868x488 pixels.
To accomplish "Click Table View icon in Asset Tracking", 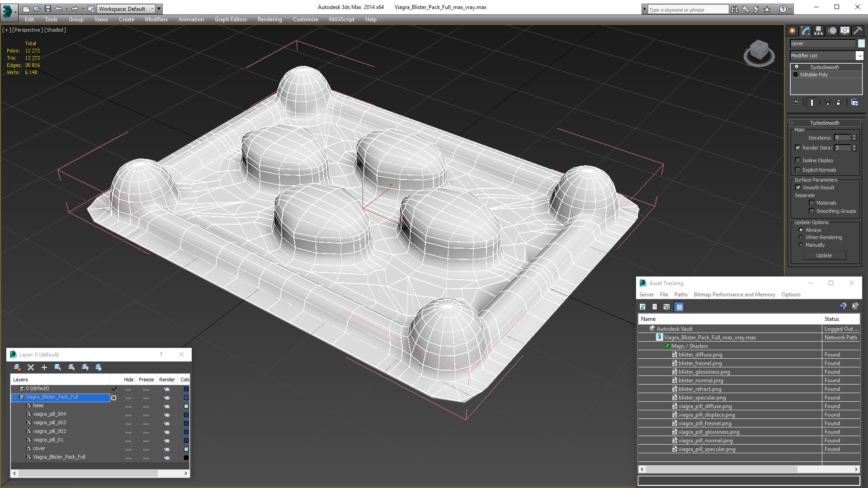I will 679,307.
